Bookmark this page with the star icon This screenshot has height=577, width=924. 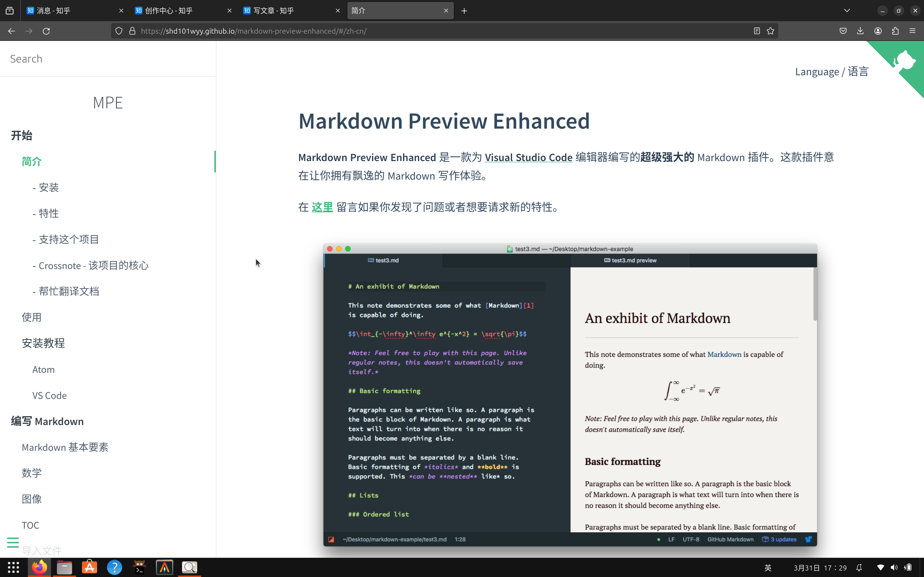click(771, 31)
